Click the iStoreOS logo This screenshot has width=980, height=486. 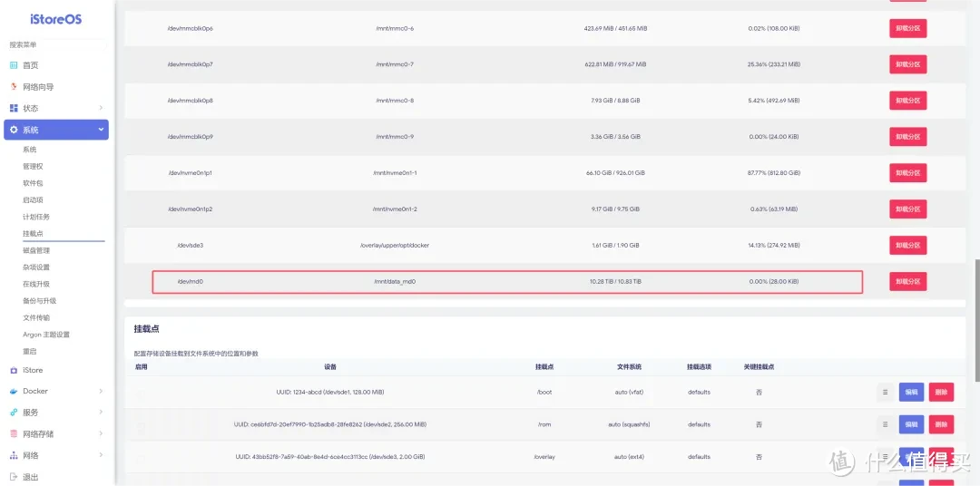click(55, 19)
